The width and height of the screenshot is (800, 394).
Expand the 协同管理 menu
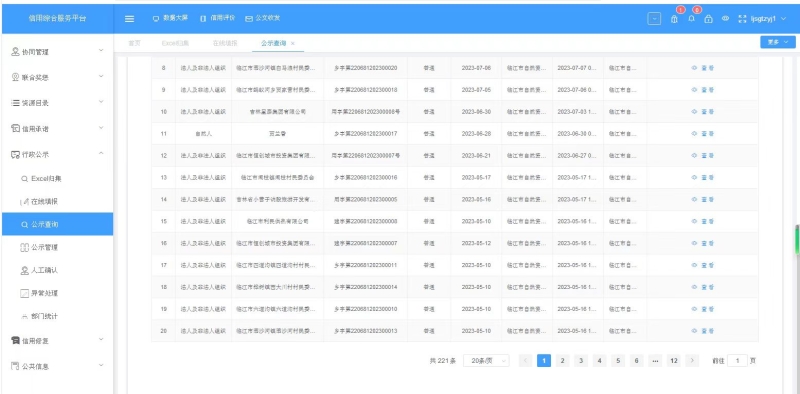pyautogui.click(x=58, y=52)
